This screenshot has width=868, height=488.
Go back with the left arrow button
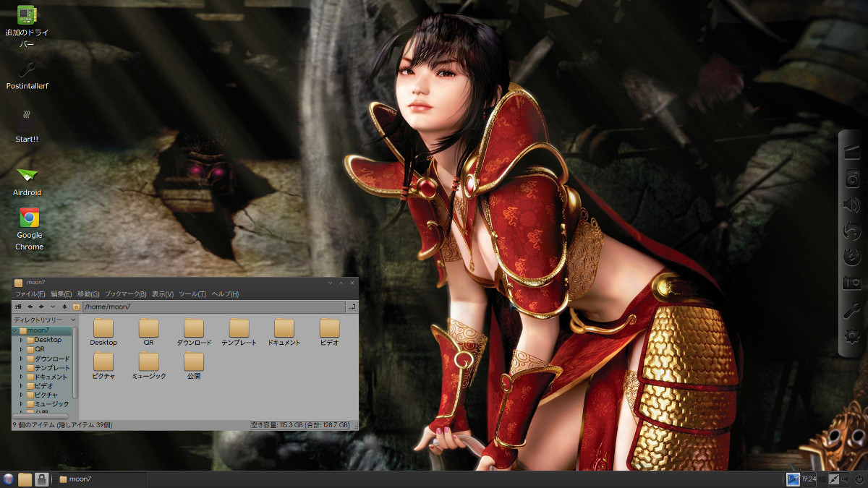point(30,307)
